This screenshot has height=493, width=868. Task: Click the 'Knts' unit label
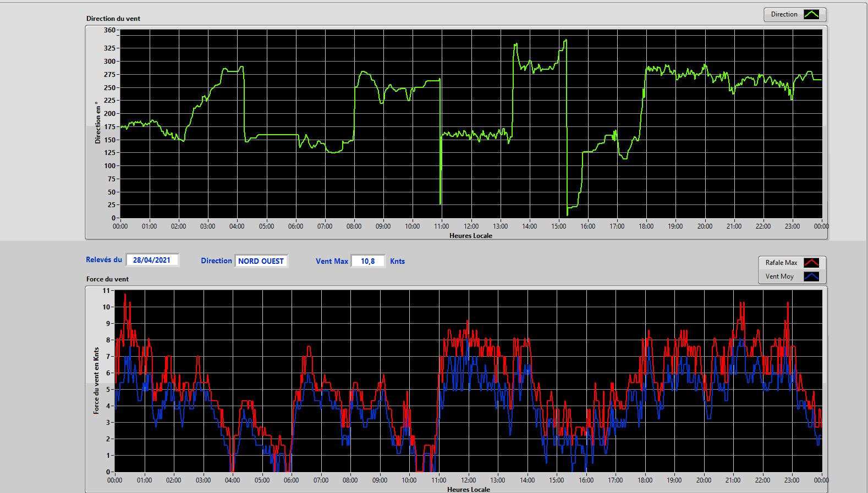(x=397, y=261)
